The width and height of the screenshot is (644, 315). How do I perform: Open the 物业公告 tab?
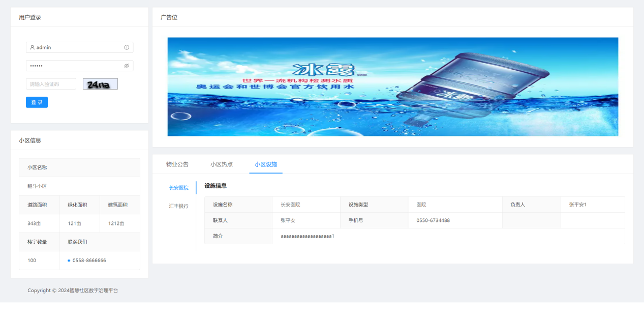[177, 164]
